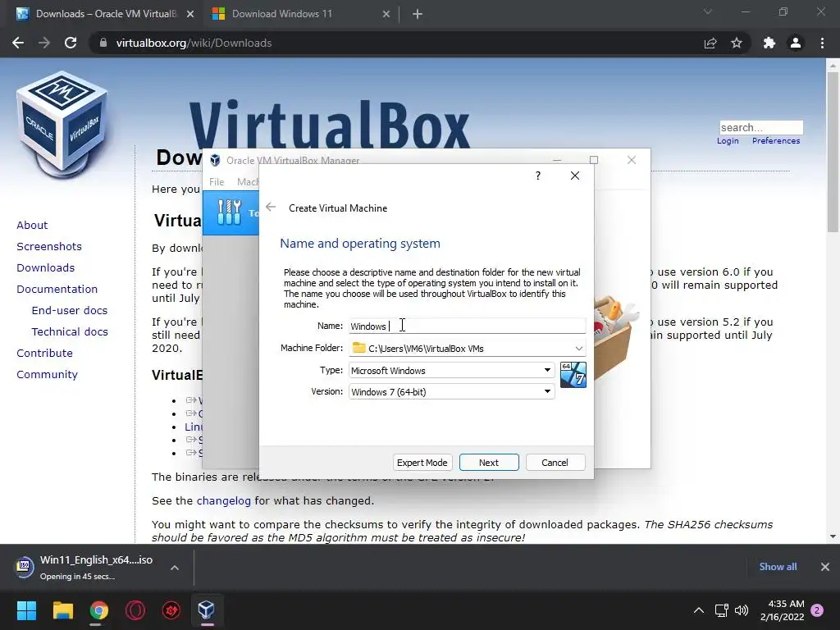The image size is (840, 630).
Task: Click the tab search chevron
Action: 708,11
